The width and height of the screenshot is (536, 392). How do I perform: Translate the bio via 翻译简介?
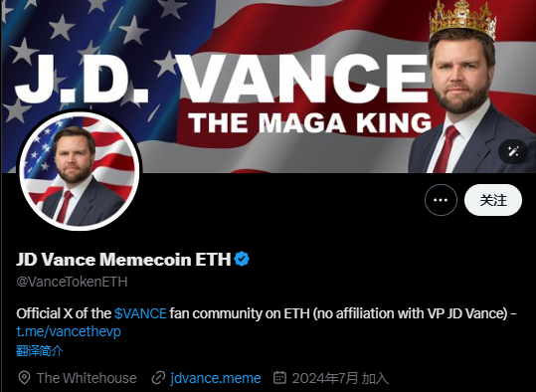pyautogui.click(x=40, y=351)
